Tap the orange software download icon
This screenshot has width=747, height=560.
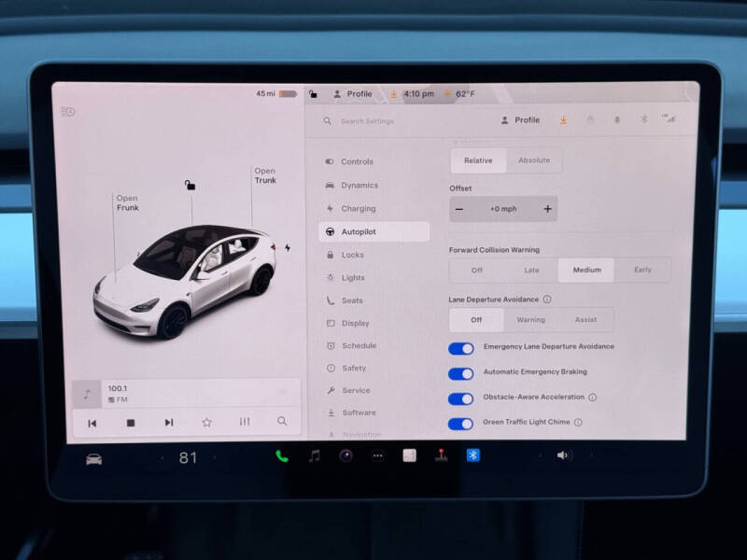(563, 120)
